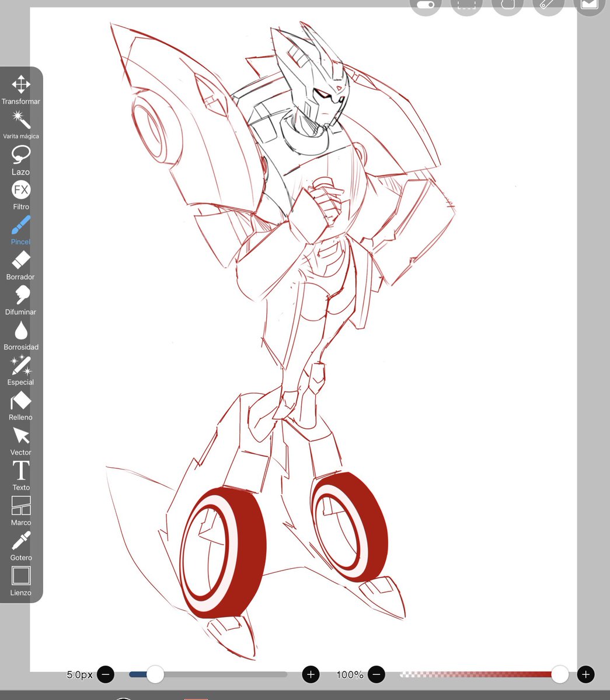Open the Filtro FX tool

(x=21, y=195)
